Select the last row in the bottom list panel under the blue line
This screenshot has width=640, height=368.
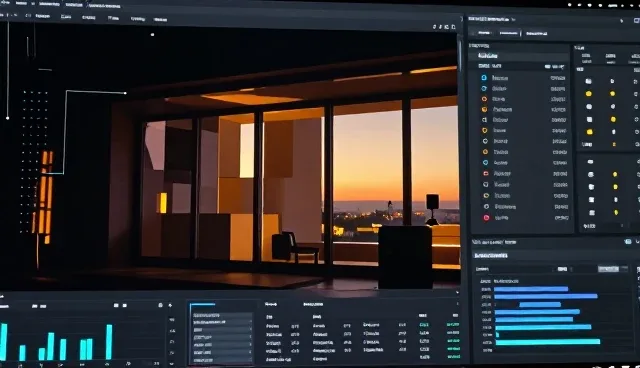(x=222, y=360)
